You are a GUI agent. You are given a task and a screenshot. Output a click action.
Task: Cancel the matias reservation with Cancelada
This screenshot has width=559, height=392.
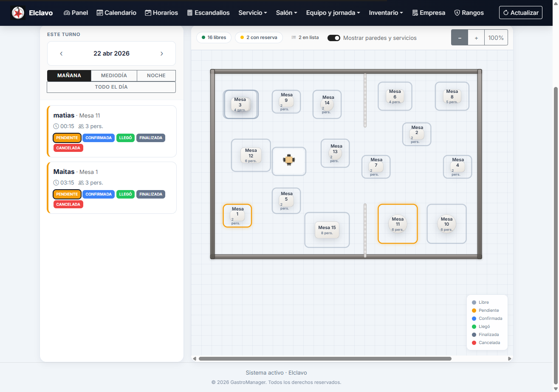point(68,148)
